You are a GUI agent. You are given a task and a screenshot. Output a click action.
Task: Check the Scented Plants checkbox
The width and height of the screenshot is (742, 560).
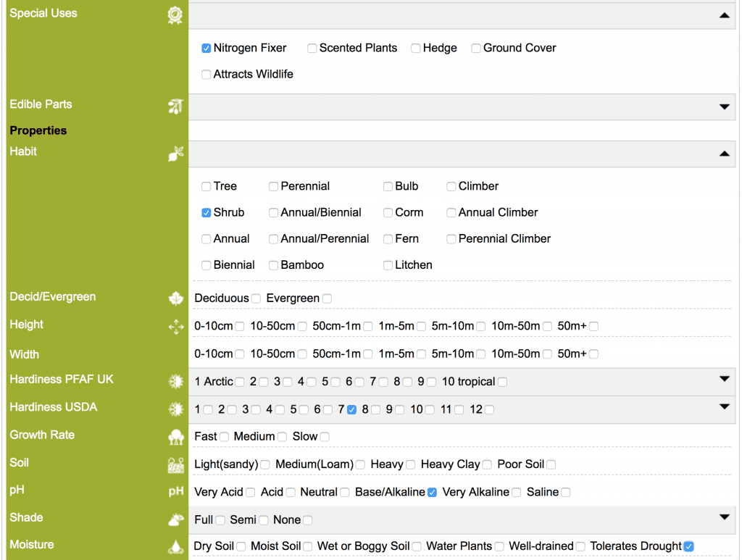pos(312,49)
